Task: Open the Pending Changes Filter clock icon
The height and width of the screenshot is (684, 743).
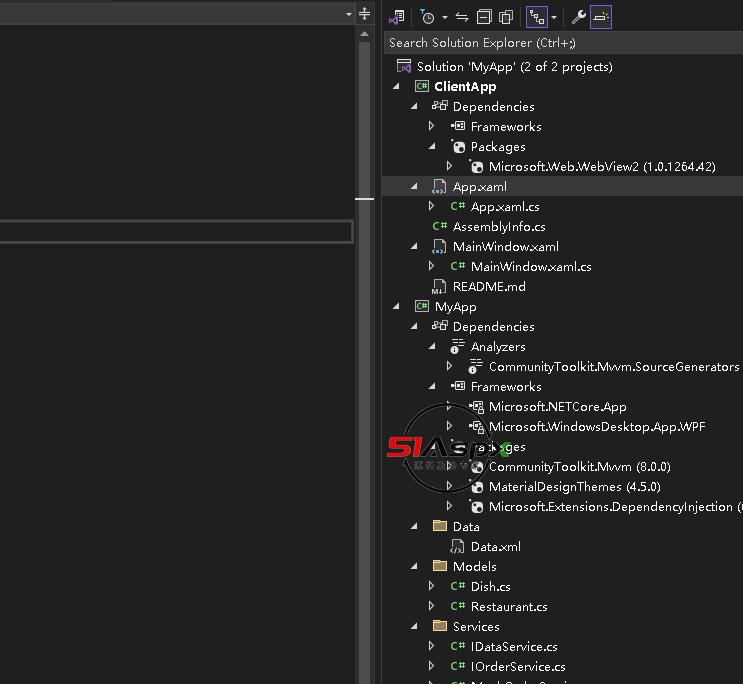Action: (427, 18)
